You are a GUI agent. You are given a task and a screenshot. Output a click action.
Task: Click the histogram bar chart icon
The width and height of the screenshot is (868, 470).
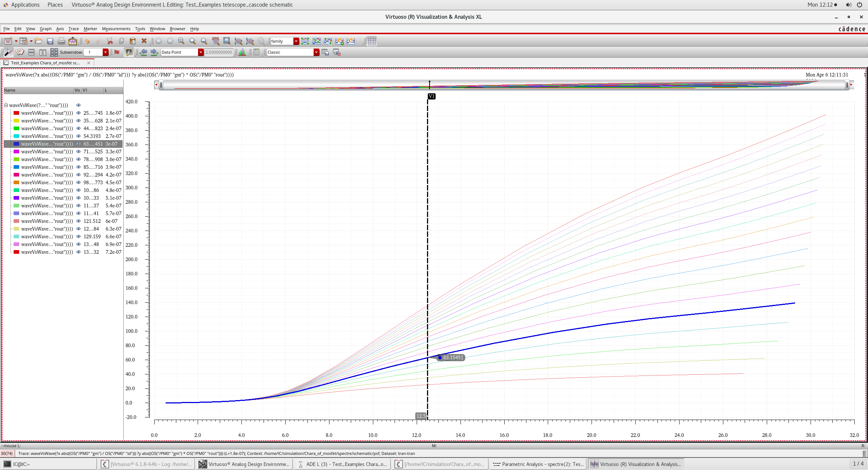click(x=242, y=52)
